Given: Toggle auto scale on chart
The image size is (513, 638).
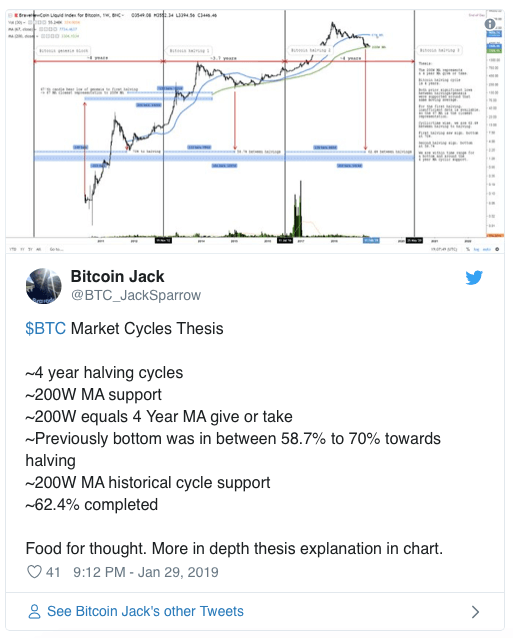Looking at the screenshot, I should 487,249.
